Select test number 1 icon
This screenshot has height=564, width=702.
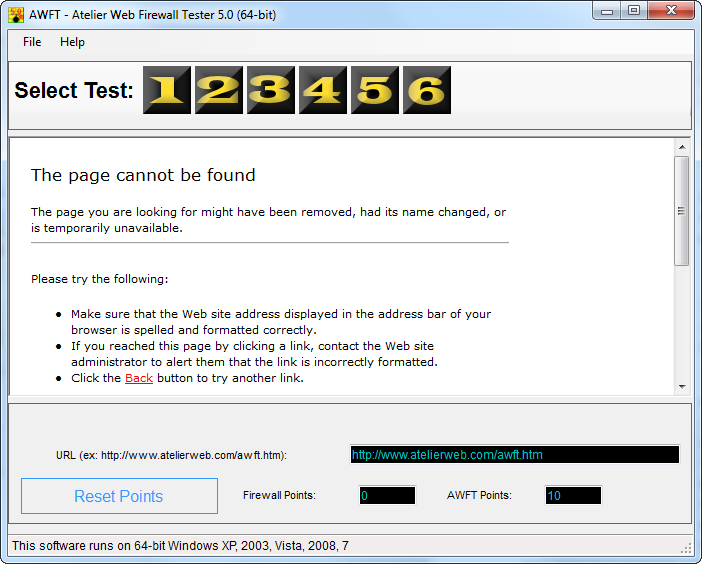point(167,90)
